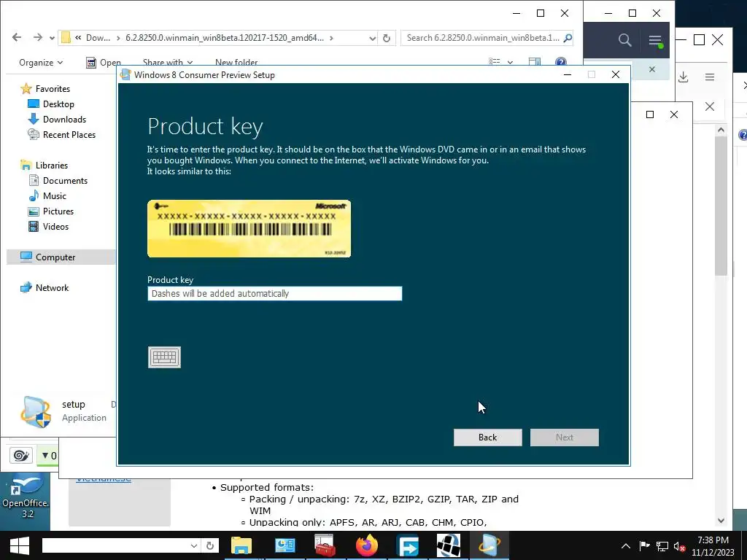747x560 pixels.
Task: Click Explorer's Back arrow
Action: 17,38
